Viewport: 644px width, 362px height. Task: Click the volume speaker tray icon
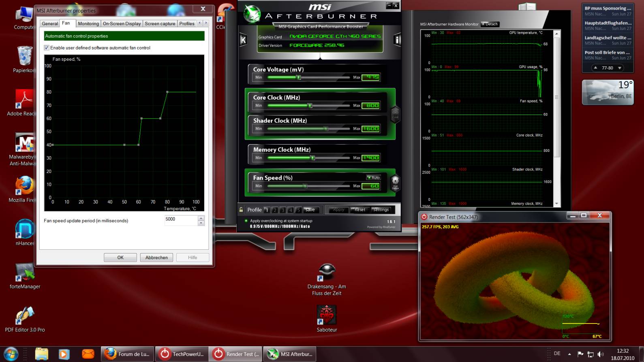point(600,354)
